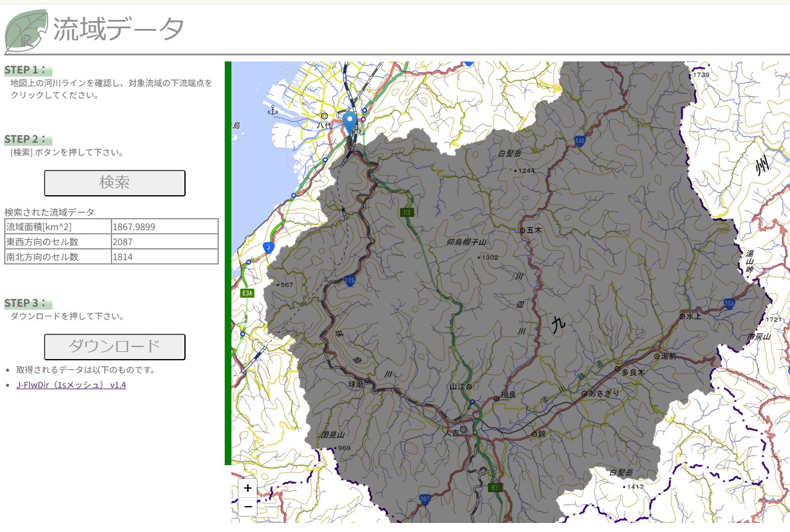Zoom out with the minus button

[x=248, y=507]
